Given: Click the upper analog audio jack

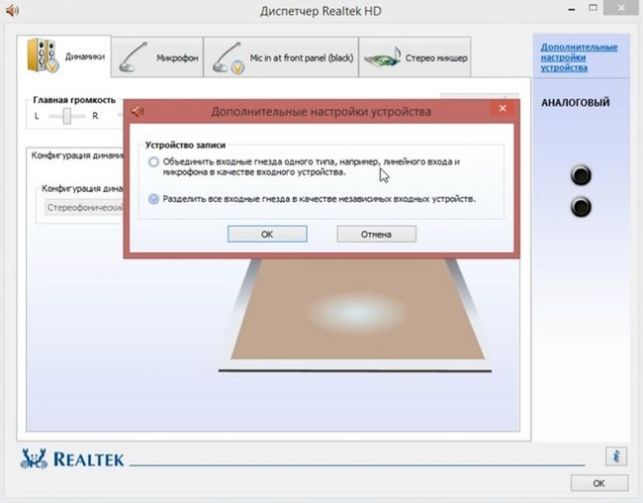Looking at the screenshot, I should 581,175.
